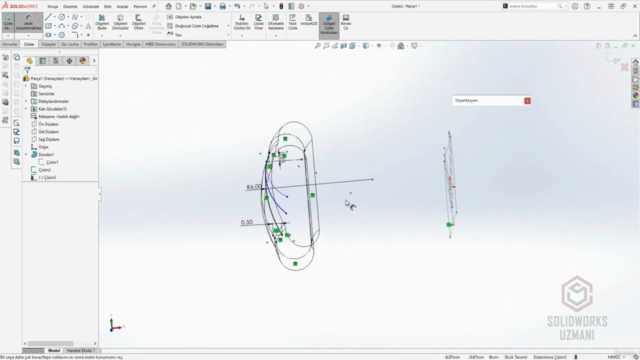Open the Araçlar menu
This screenshot has width=640, height=360.
coord(122,7)
